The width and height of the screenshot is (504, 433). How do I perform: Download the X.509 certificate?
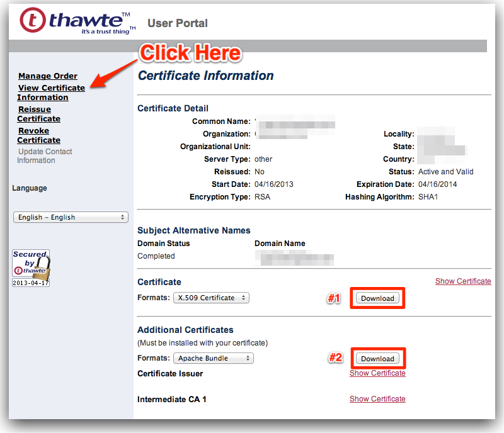[x=377, y=298]
